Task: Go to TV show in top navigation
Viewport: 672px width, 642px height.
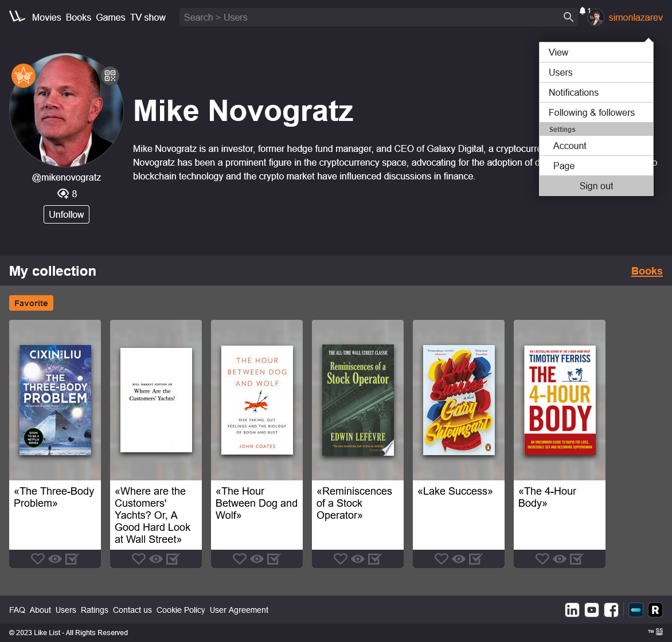Action: point(148,18)
